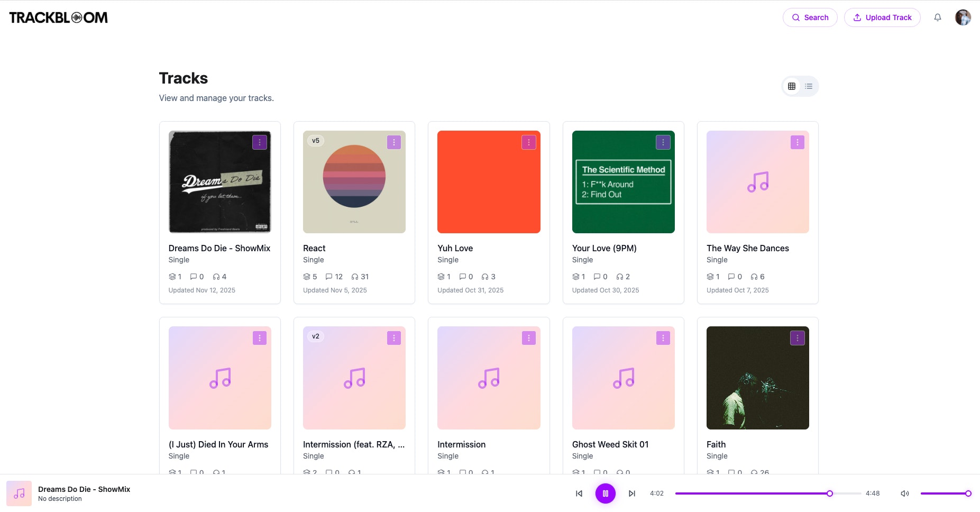Open Your Love (9PM) green cover art

[624, 182]
